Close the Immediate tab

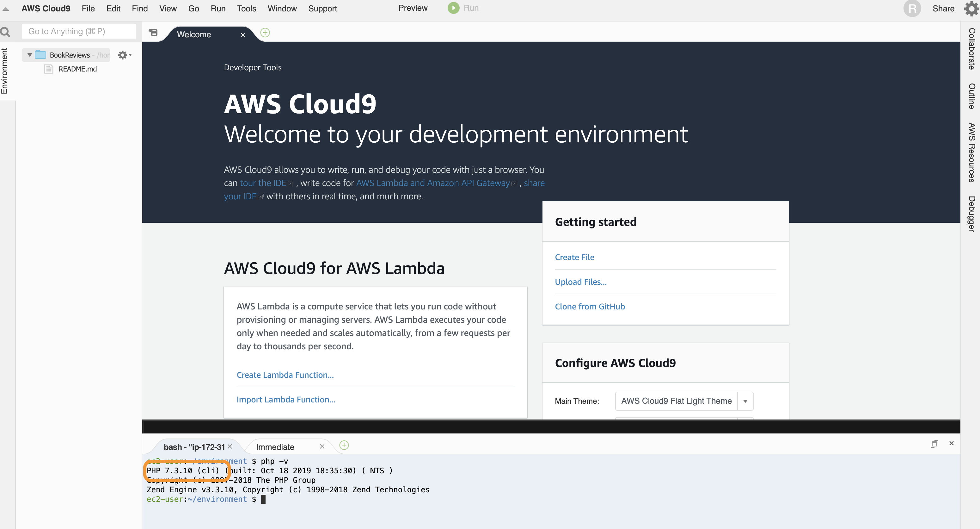point(322,446)
